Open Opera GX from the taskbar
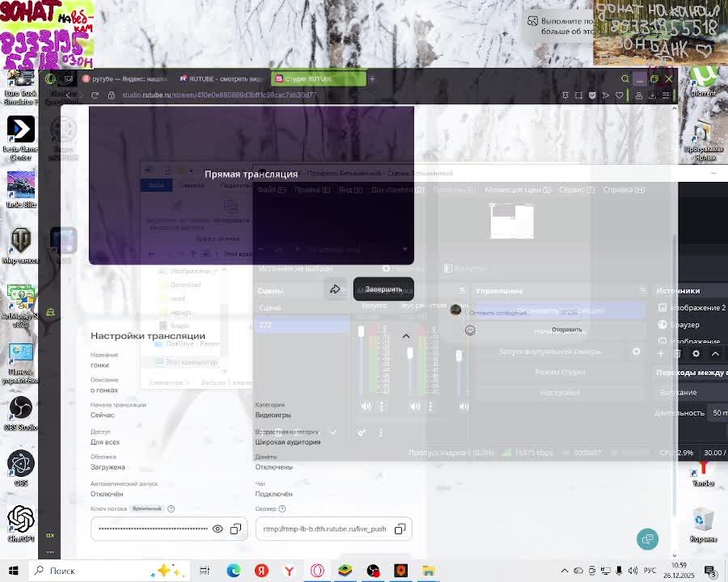This screenshot has height=582, width=728. (x=318, y=571)
